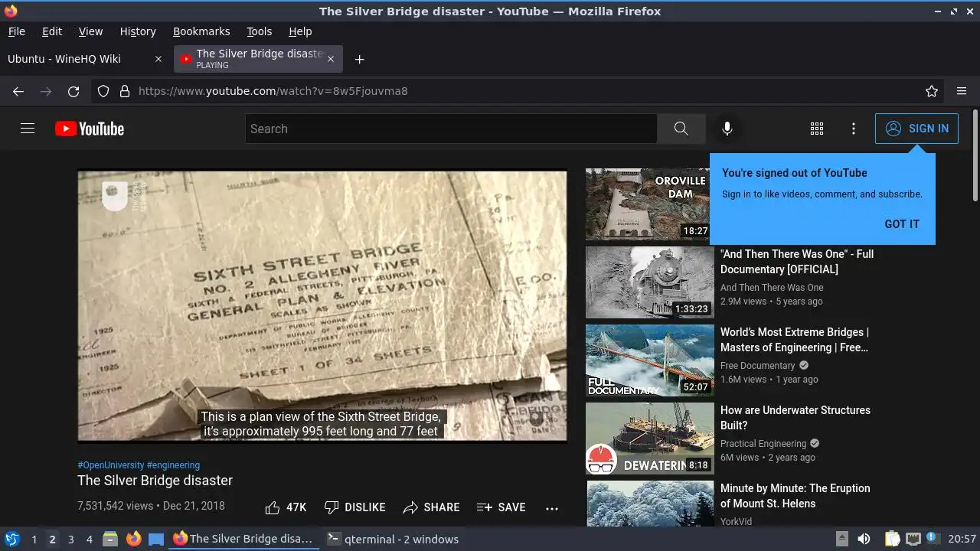Open the volume control tray icon
Screen dimensions: 980x551
click(x=864, y=539)
